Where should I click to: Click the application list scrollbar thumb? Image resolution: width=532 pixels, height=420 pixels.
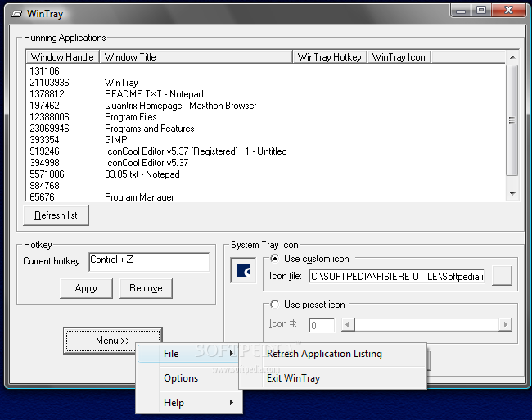[x=512, y=120]
